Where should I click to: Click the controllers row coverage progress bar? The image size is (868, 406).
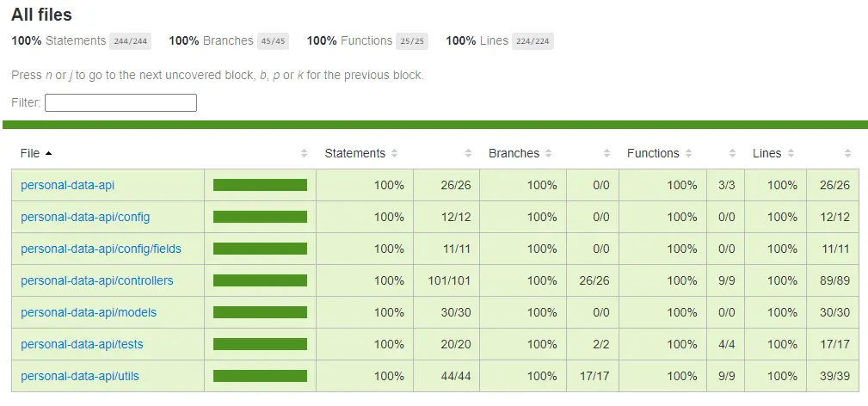coord(260,280)
